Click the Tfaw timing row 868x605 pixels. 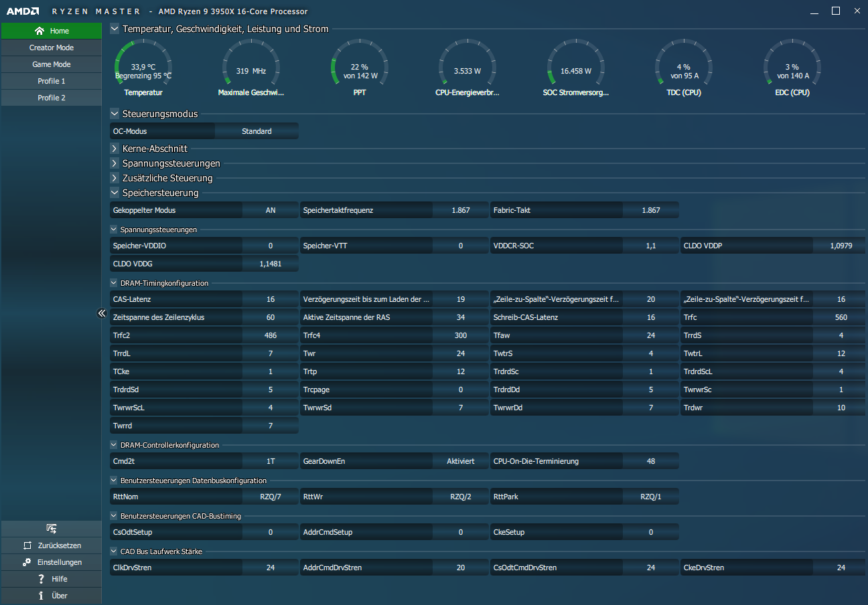tap(585, 335)
